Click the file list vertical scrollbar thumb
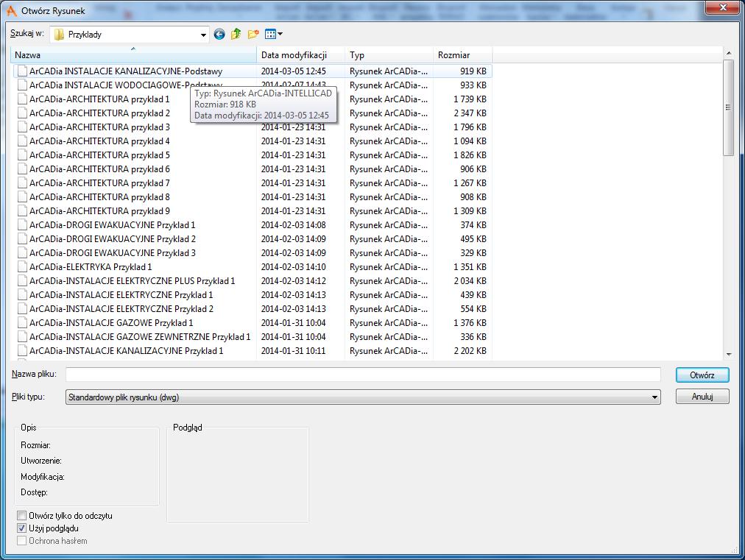The image size is (745, 560). click(728, 107)
